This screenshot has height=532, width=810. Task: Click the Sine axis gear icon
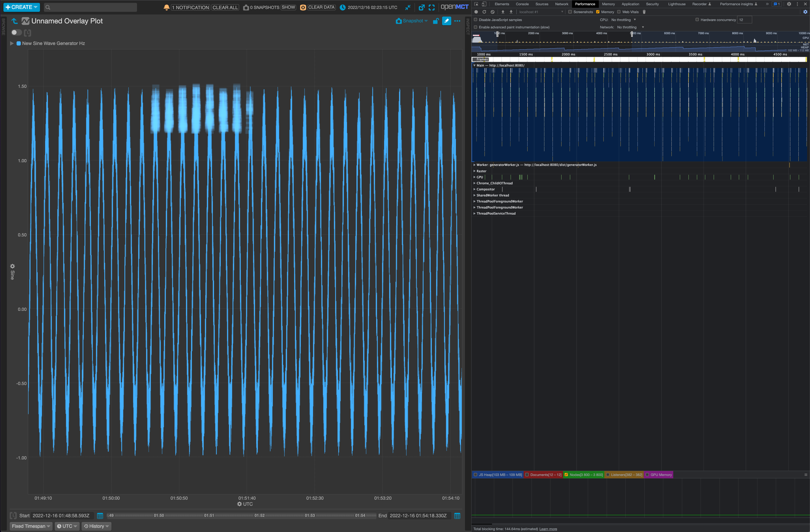[13, 266]
